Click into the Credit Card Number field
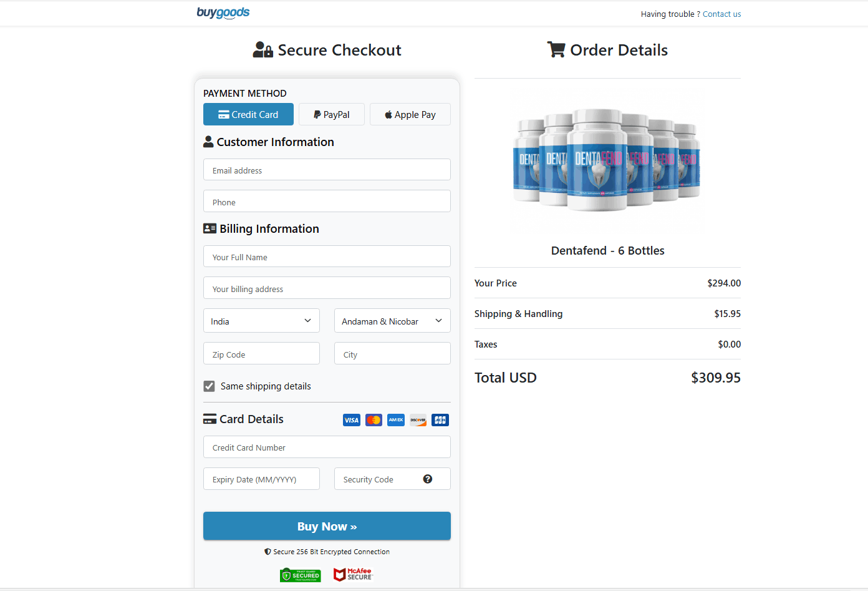Screen dimensions: 868x591 327,447
